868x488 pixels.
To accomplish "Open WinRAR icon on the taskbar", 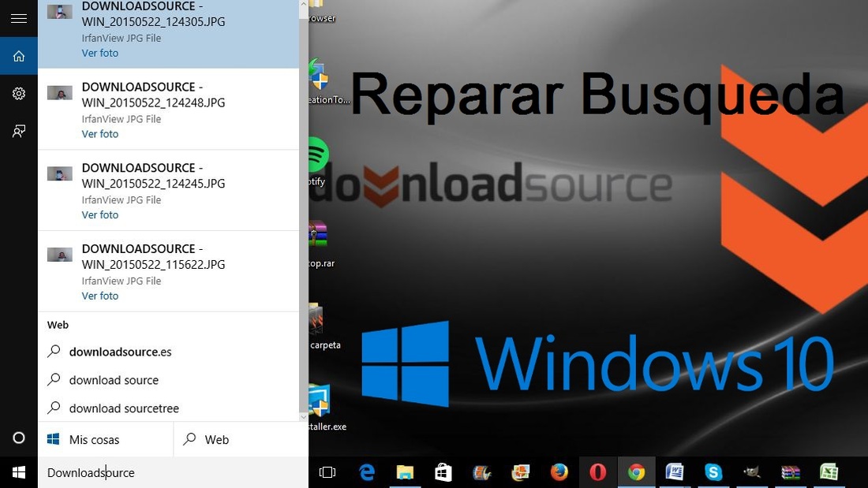I will pyautogui.click(x=791, y=472).
